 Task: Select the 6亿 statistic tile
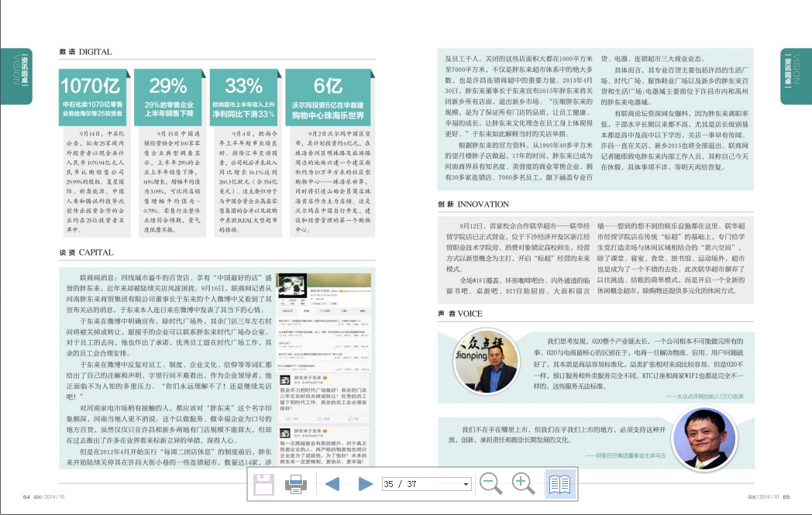point(329,97)
